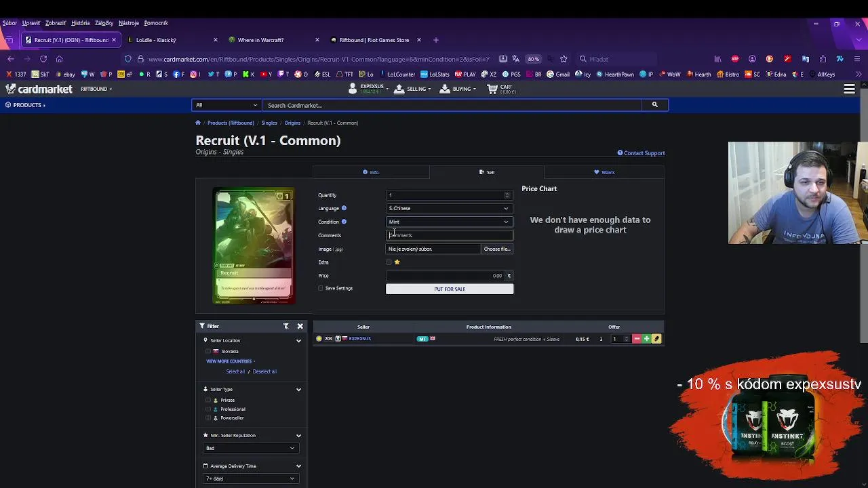868x488 pixels.
Task: Open the shopping cart
Action: [x=502, y=89]
